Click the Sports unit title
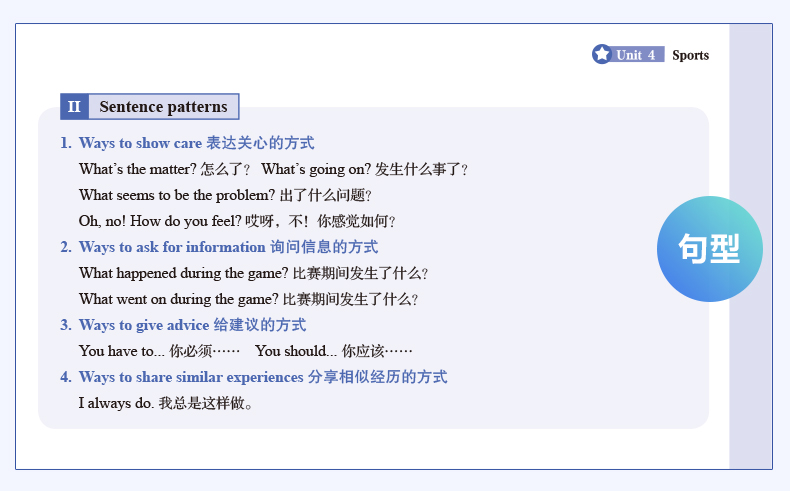This screenshot has width=790, height=491. (x=690, y=55)
